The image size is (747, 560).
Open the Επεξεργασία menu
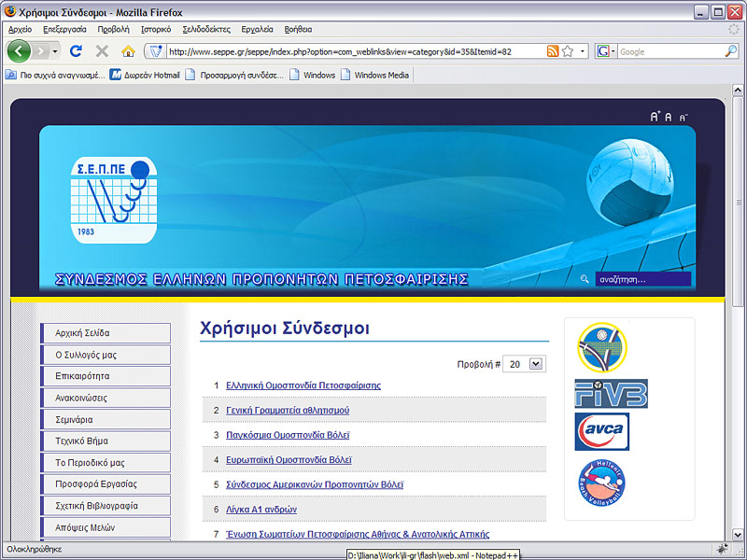pos(64,30)
